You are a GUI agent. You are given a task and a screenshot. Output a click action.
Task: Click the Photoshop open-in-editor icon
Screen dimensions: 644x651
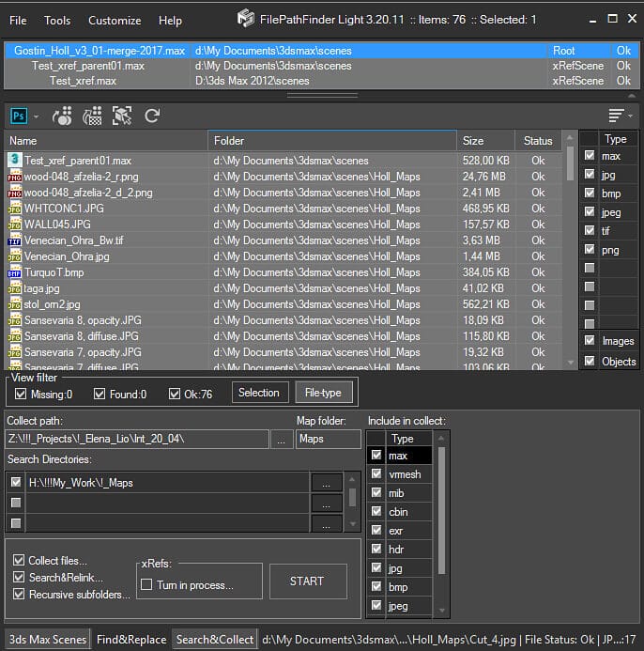pyautogui.click(x=19, y=116)
